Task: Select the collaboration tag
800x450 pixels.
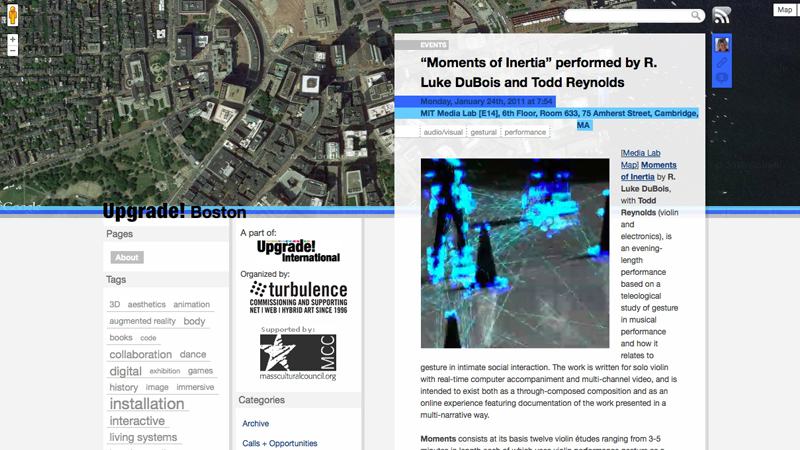Action: click(x=140, y=354)
